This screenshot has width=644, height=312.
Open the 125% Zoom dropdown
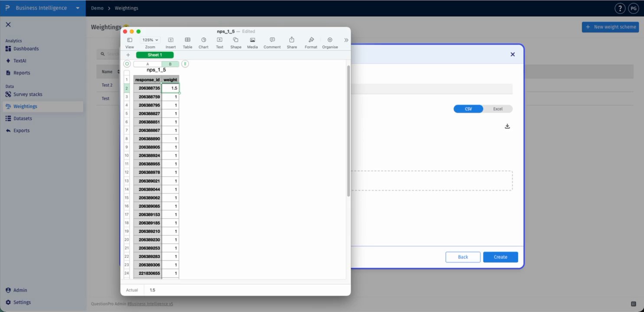(x=150, y=40)
